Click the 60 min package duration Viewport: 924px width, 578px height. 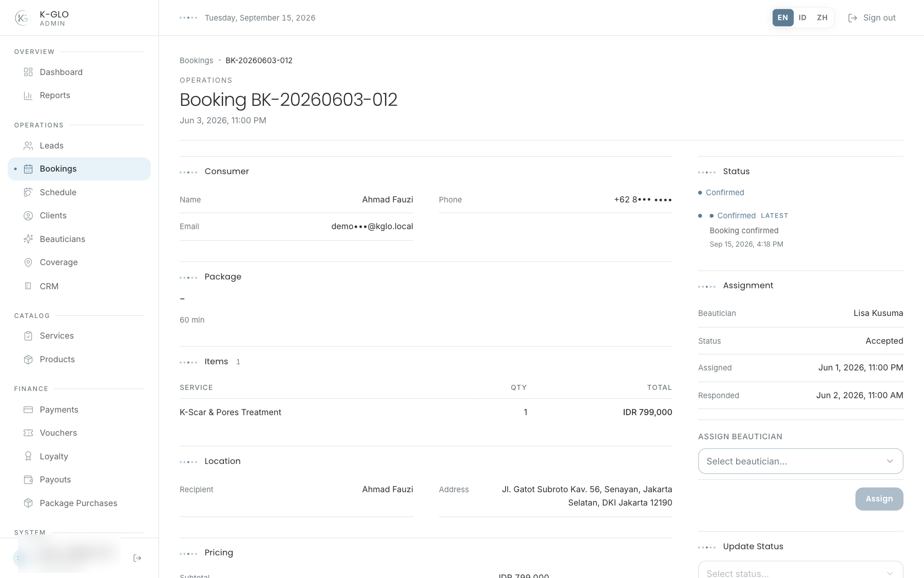(192, 320)
